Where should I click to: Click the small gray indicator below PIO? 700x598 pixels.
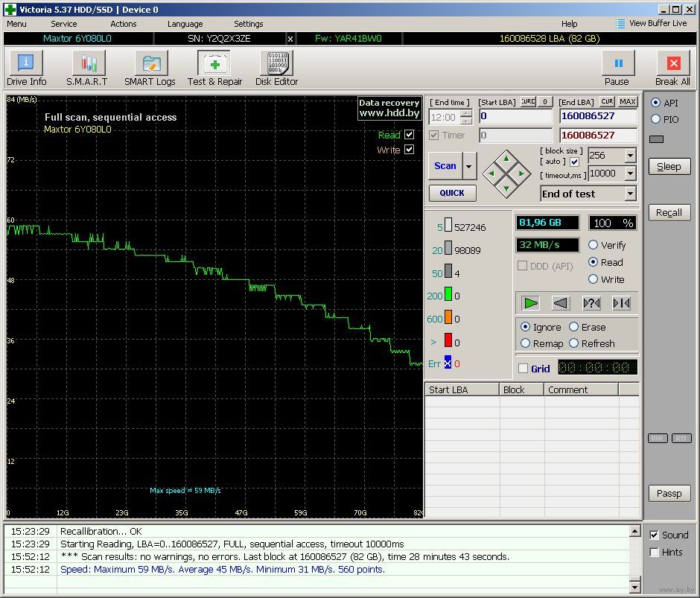pyautogui.click(x=656, y=139)
